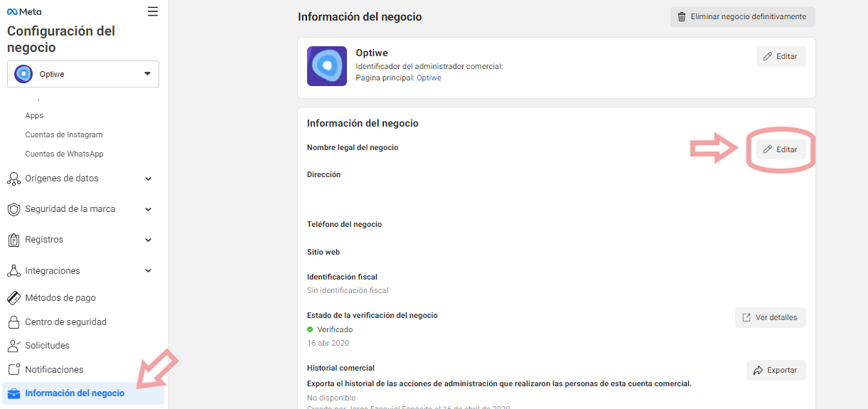Select Información del negocio in sidebar
This screenshot has width=868, height=409.
pos(75,393)
